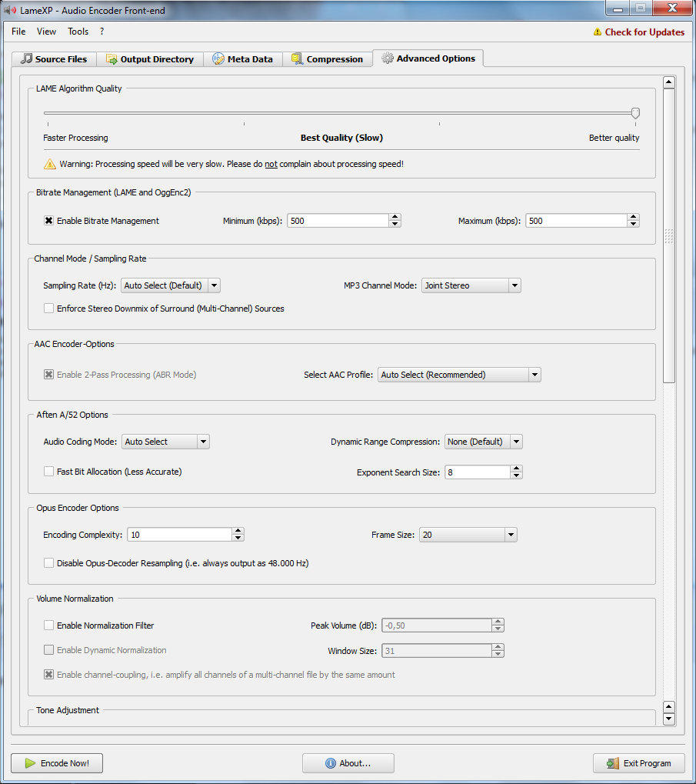Image resolution: width=696 pixels, height=784 pixels.
Task: Open the View menu
Action: pyautogui.click(x=46, y=32)
